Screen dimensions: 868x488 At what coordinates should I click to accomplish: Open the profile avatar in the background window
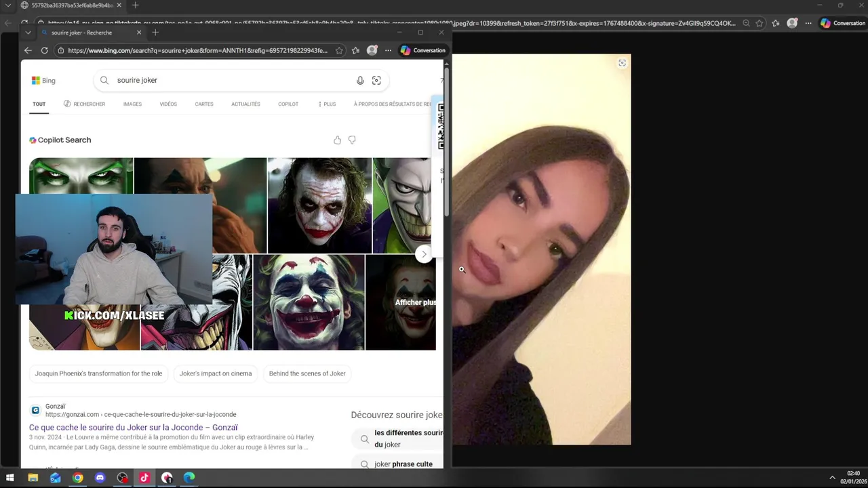pyautogui.click(x=792, y=23)
